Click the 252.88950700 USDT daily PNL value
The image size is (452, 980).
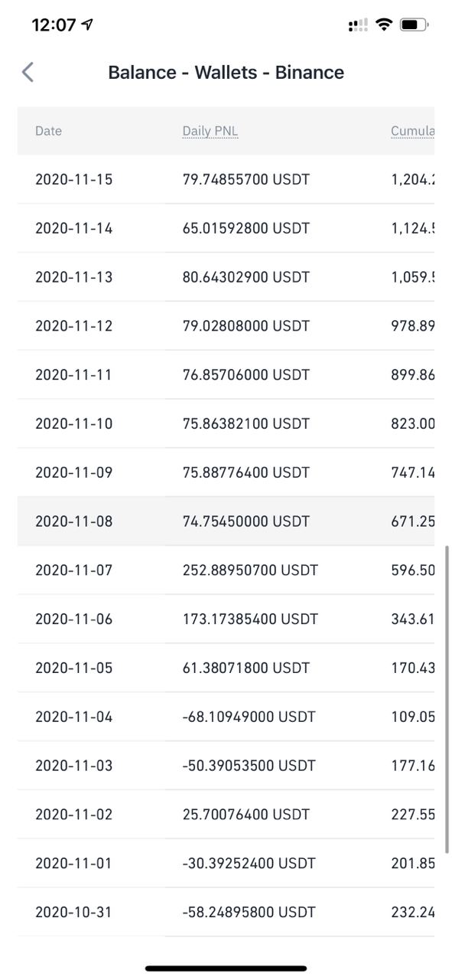[250, 570]
